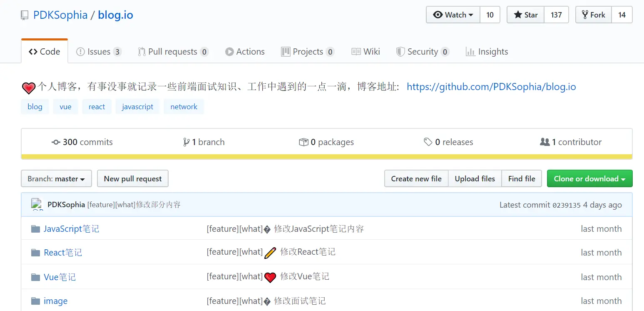View the 14 forks count
The height and width of the screenshot is (311, 644).
(x=622, y=15)
